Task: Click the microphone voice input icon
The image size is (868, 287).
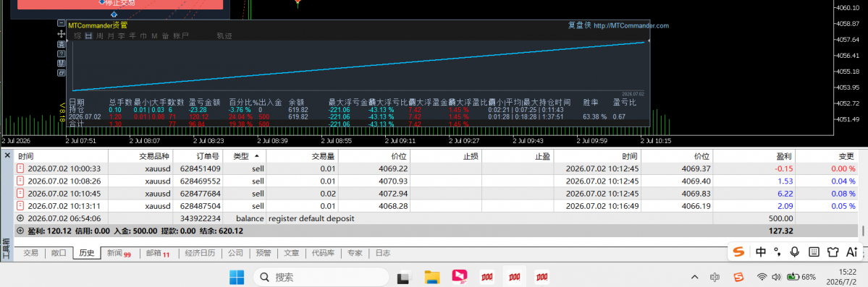Action: click(794, 252)
